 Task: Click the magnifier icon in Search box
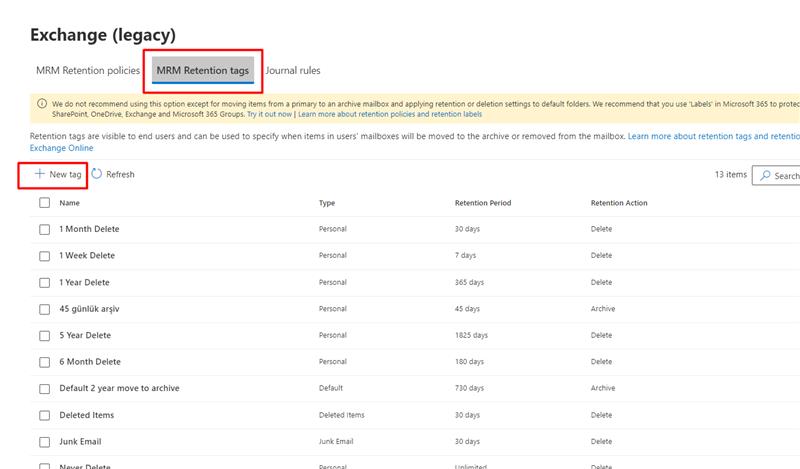pos(765,176)
